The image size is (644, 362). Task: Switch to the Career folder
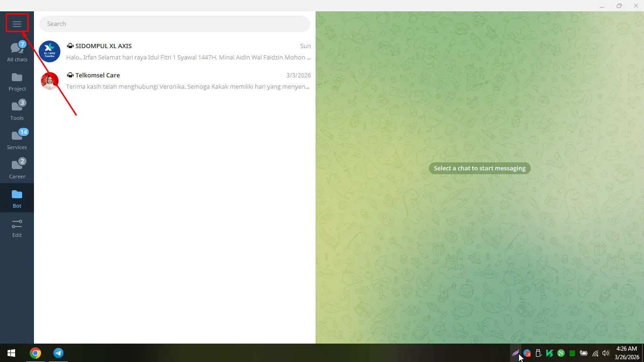[x=17, y=169]
